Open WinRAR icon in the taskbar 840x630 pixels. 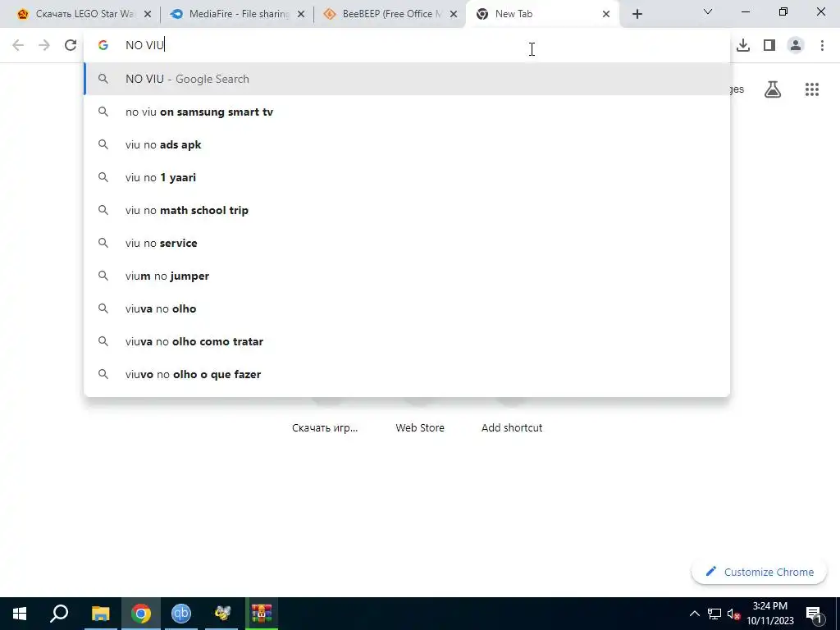pos(262,614)
